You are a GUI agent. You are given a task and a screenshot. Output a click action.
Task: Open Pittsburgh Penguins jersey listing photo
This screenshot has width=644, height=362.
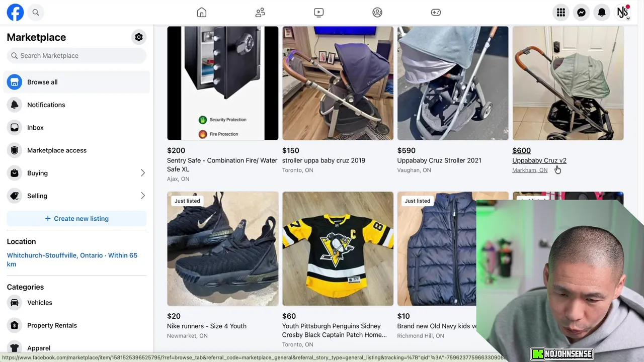(x=338, y=248)
